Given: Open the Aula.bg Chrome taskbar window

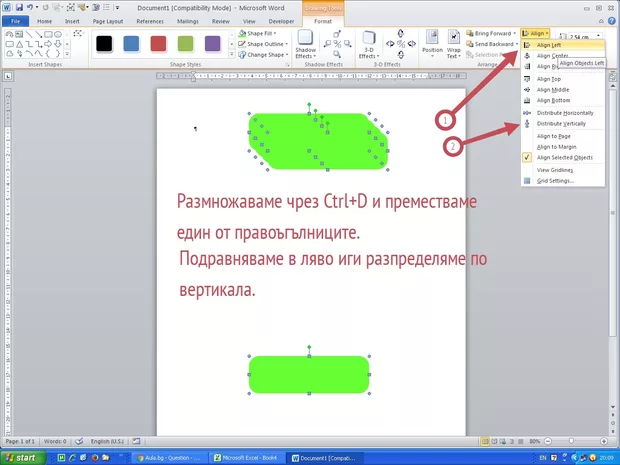Looking at the screenshot, I should pos(168,458).
